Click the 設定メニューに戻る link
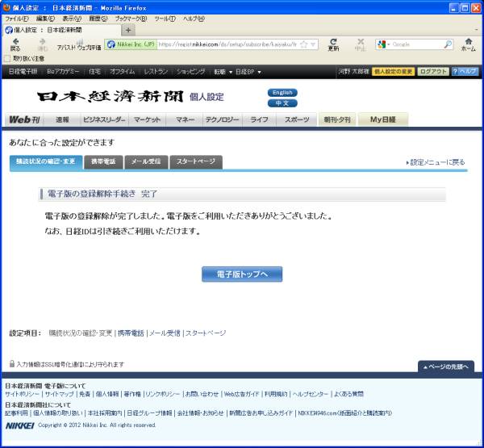 click(436, 162)
